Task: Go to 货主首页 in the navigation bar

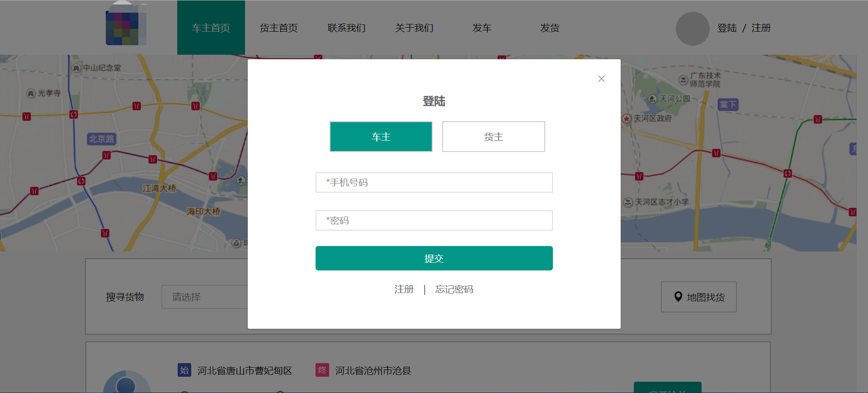Action: [278, 28]
